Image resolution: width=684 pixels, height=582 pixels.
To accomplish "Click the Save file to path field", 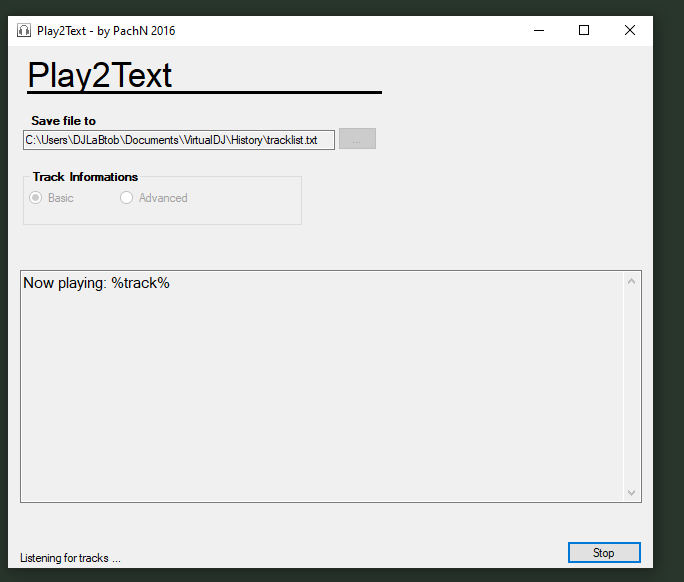I will pyautogui.click(x=179, y=140).
